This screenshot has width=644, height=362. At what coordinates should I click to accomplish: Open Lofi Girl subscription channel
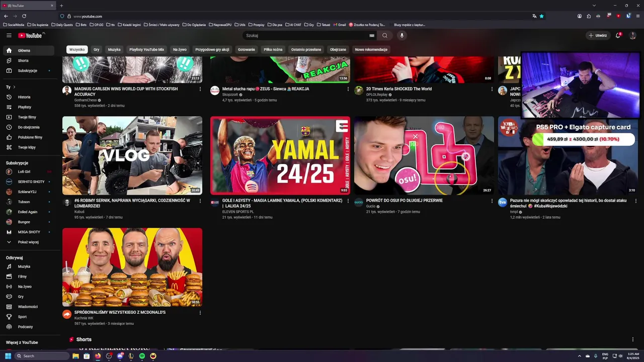[x=28, y=171]
